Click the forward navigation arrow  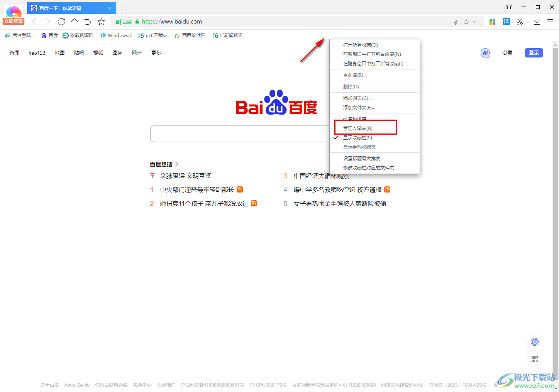coord(47,22)
